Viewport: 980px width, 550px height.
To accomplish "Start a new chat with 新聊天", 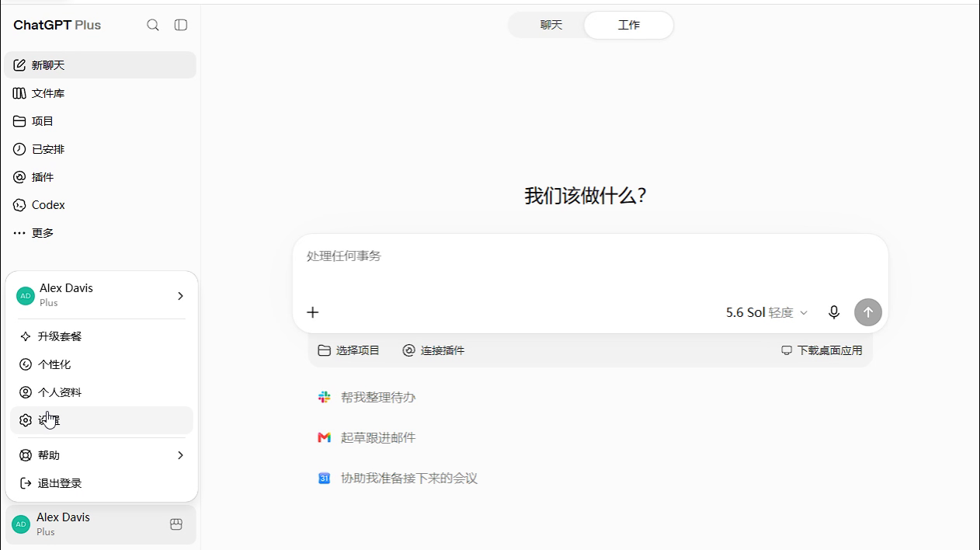I will 100,65.
